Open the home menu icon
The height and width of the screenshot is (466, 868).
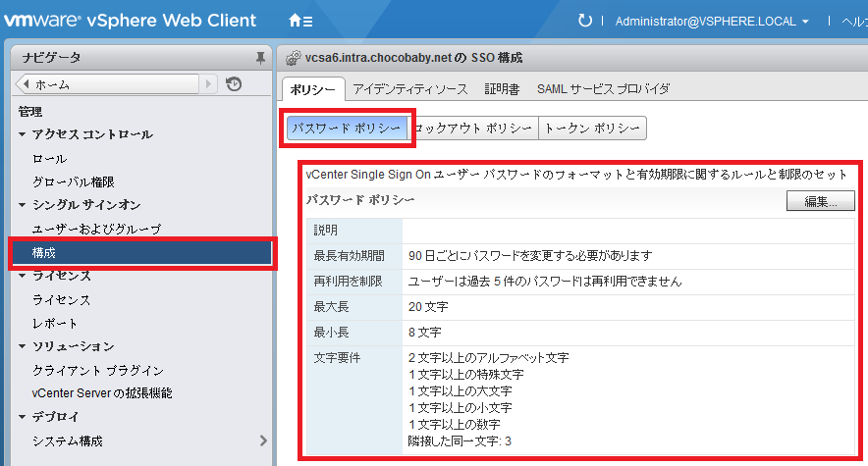[x=300, y=21]
